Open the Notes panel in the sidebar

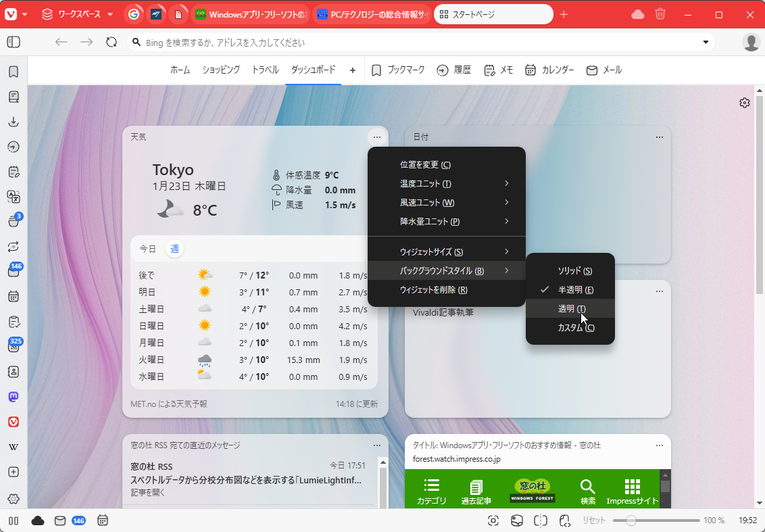pos(13,172)
